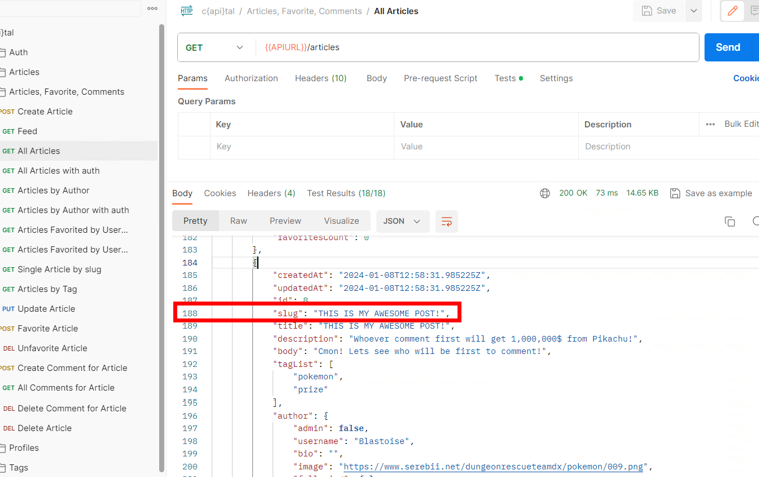Click the query param Description field
This screenshot has width=759, height=477.
668,147
